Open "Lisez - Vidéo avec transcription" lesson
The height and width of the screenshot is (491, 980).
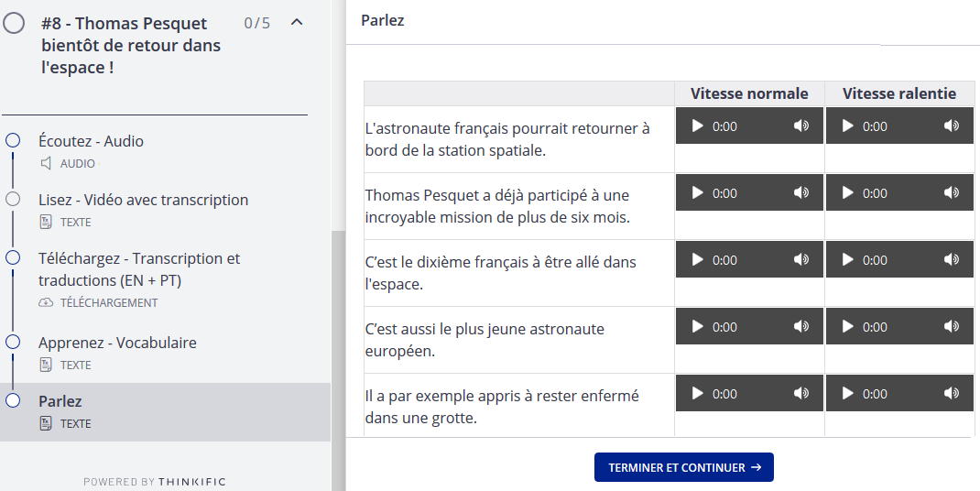(x=143, y=200)
